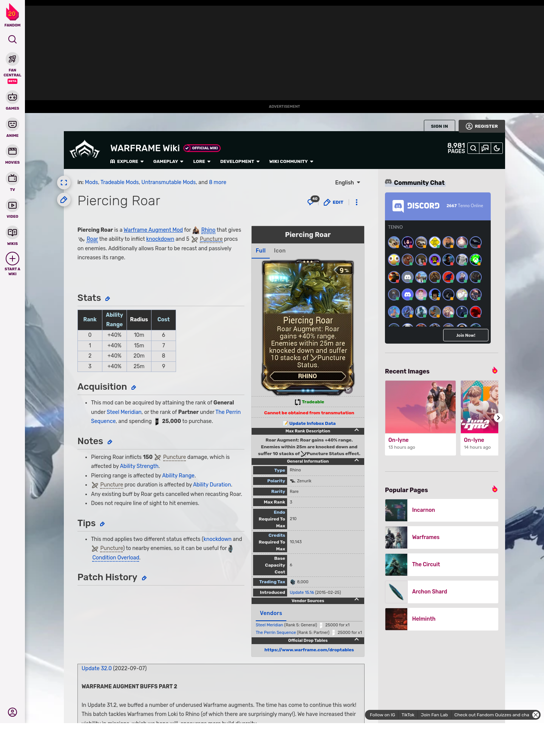
Task: Edit the Notes section via pencil icon
Action: click(110, 442)
